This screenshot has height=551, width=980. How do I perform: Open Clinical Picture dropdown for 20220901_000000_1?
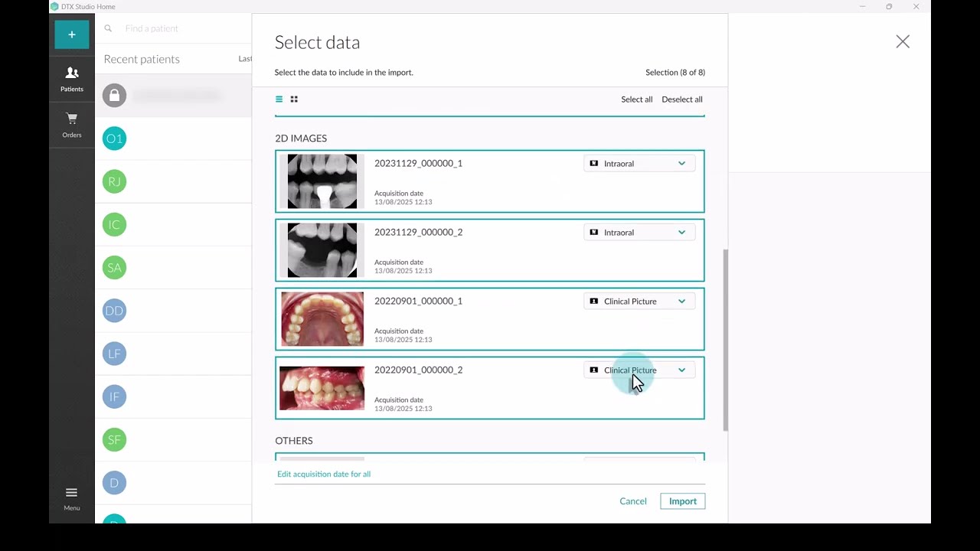[x=639, y=301]
